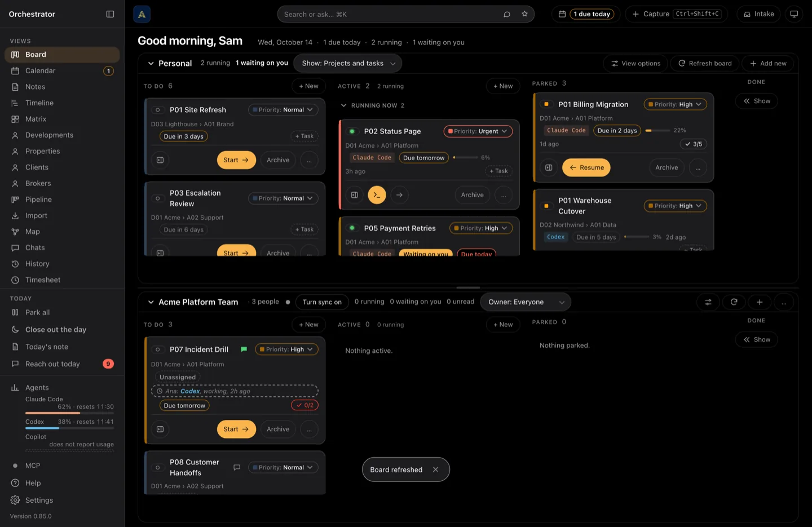Toggle green status dot on P05 Payment Retries
This screenshot has width=812, height=527.
click(x=352, y=228)
